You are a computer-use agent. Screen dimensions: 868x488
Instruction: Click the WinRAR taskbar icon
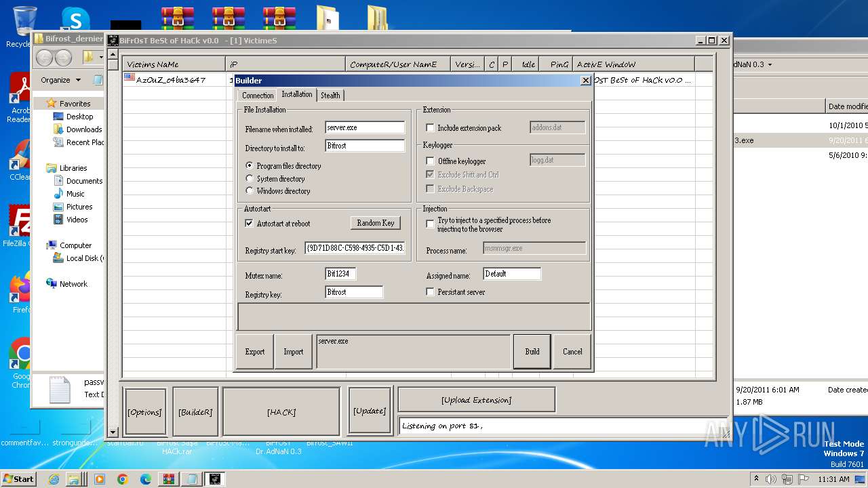coord(168,479)
